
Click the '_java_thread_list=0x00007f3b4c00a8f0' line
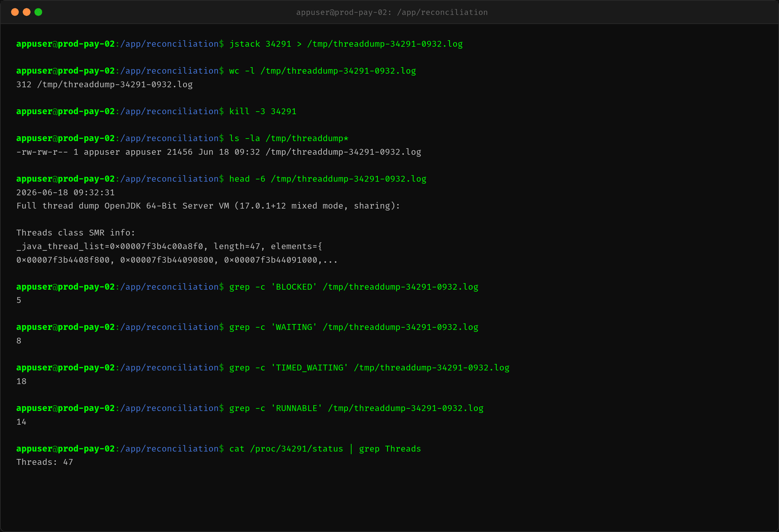coord(169,246)
